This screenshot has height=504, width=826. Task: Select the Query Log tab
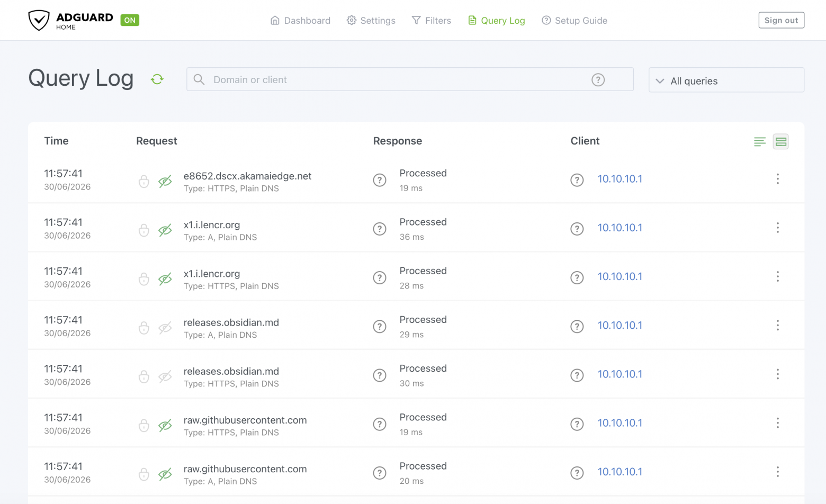497,21
